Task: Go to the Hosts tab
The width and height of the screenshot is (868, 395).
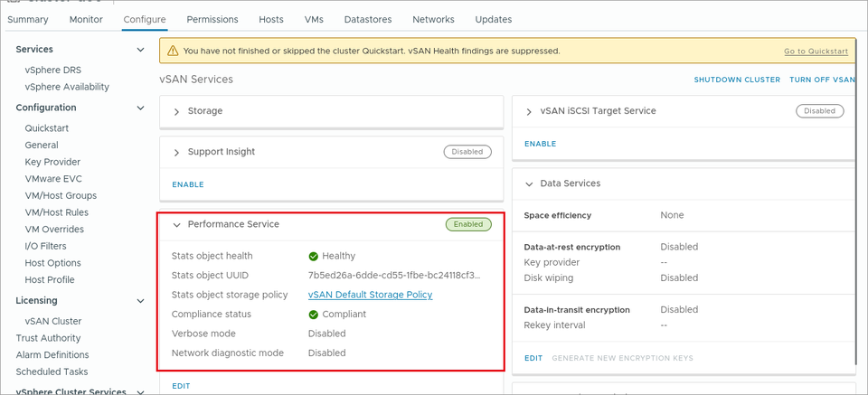Action: (x=271, y=19)
